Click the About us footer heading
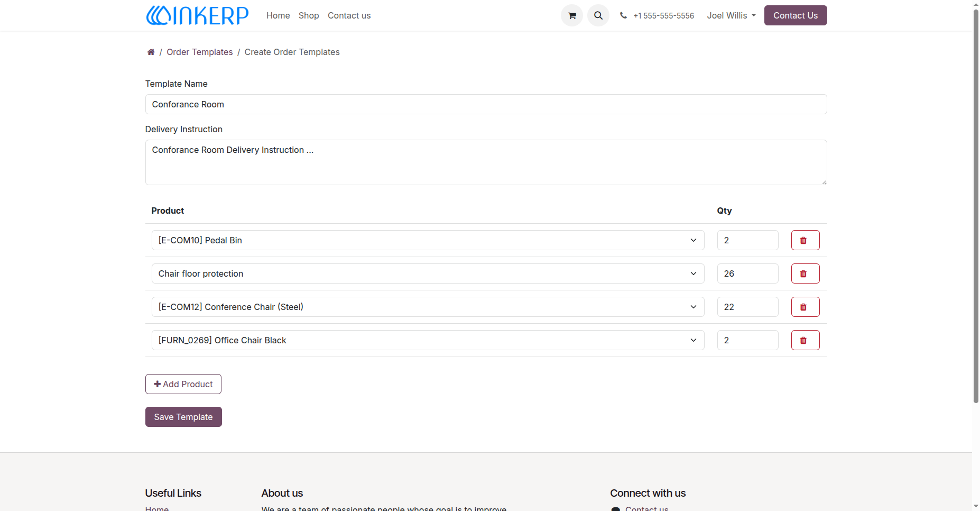Viewport: 980px width, 511px height. tap(282, 493)
